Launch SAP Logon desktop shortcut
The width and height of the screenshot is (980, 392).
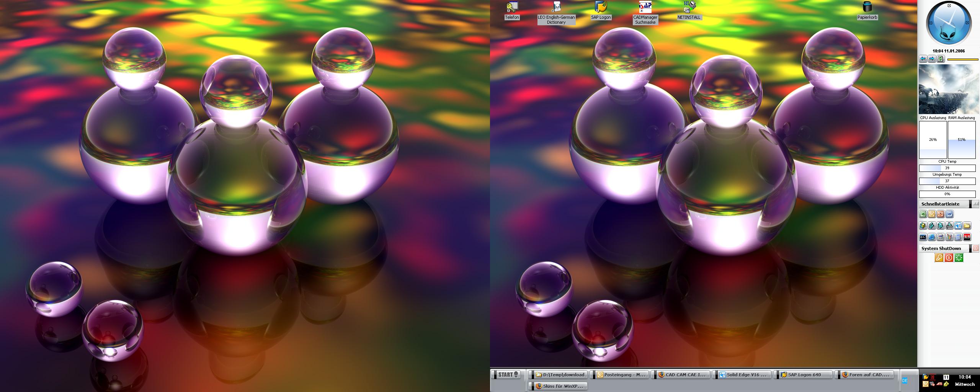click(601, 11)
